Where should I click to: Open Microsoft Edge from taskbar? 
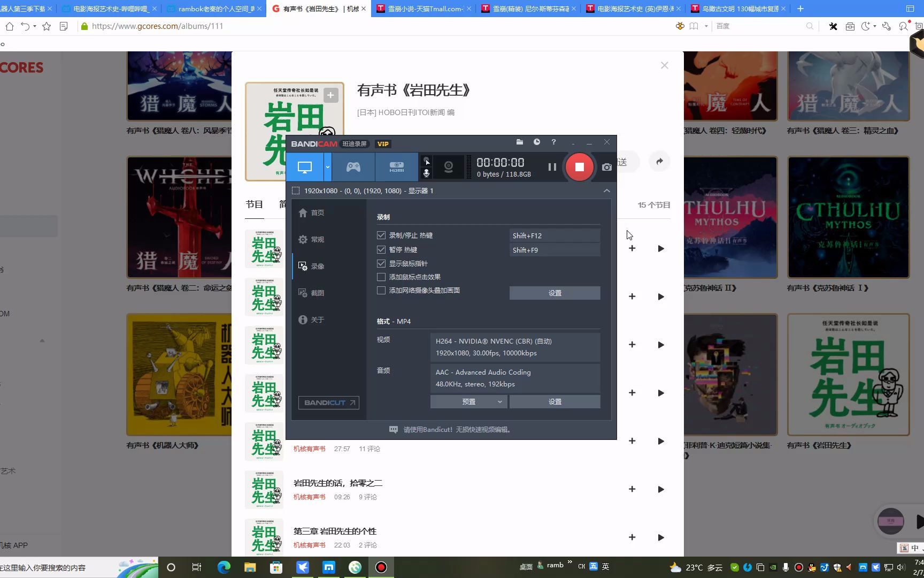tap(224, 567)
